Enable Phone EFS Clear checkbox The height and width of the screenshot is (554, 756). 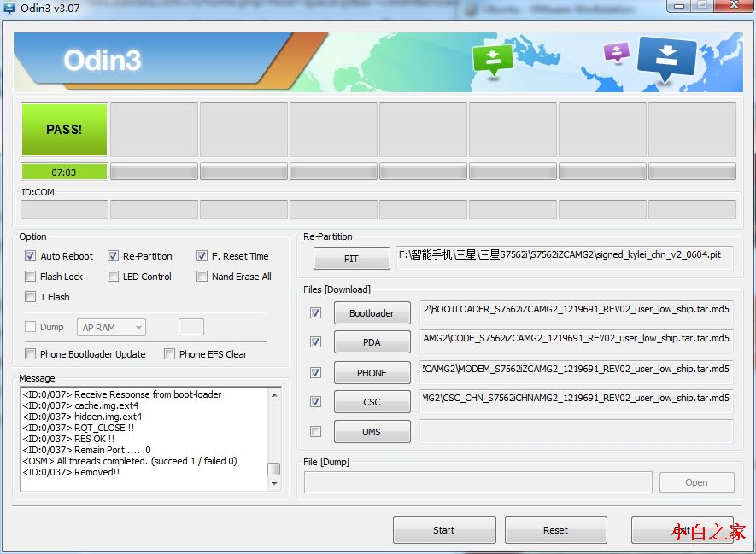[169, 354]
